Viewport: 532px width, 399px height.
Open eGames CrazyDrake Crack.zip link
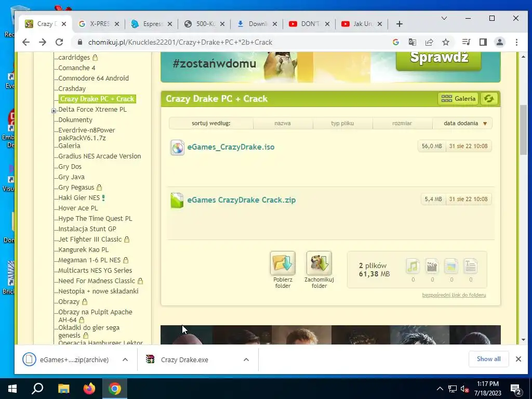(241, 200)
